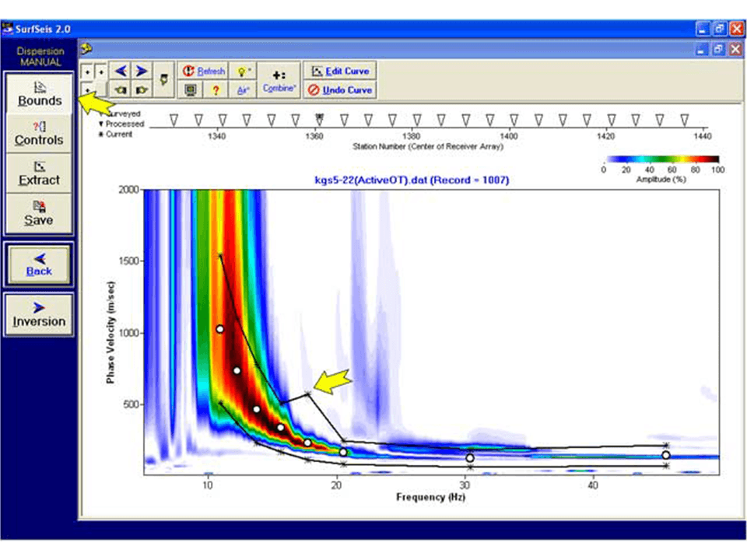Click the small icon in inner window title bar
This screenshot has width=747, height=560.
86,48
